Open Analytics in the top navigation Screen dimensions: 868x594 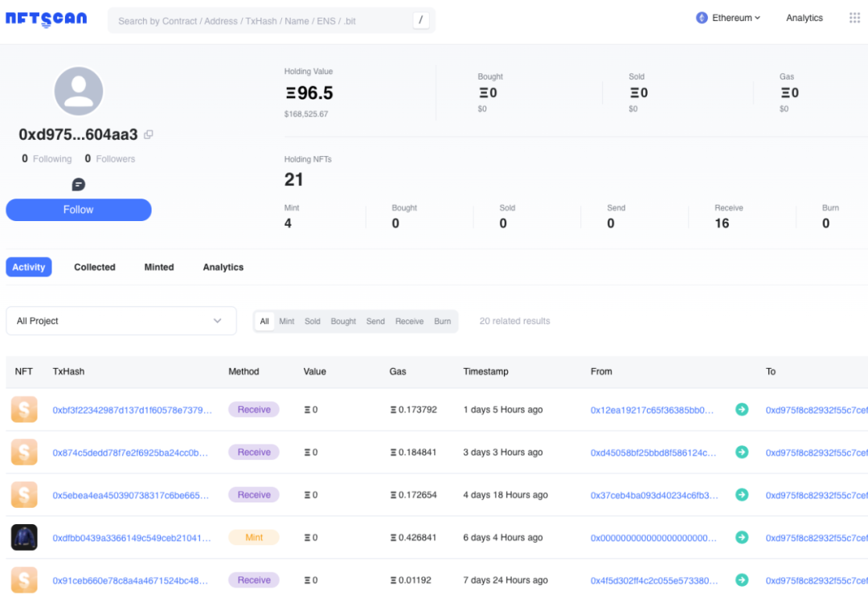(804, 18)
